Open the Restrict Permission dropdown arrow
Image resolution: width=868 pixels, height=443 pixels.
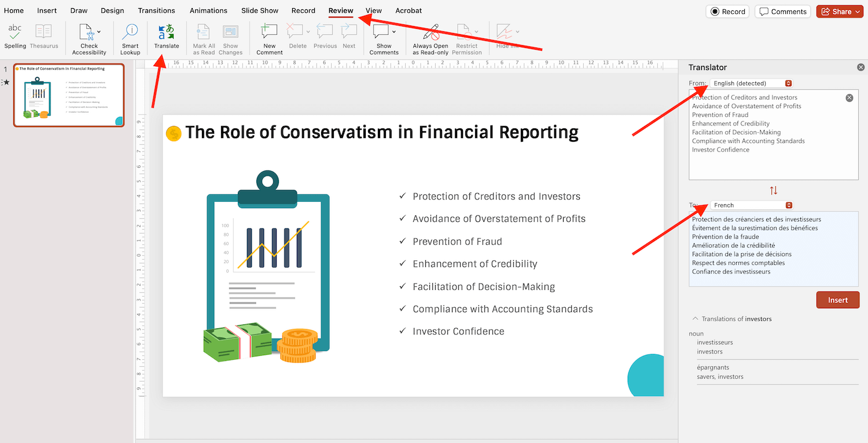(476, 32)
